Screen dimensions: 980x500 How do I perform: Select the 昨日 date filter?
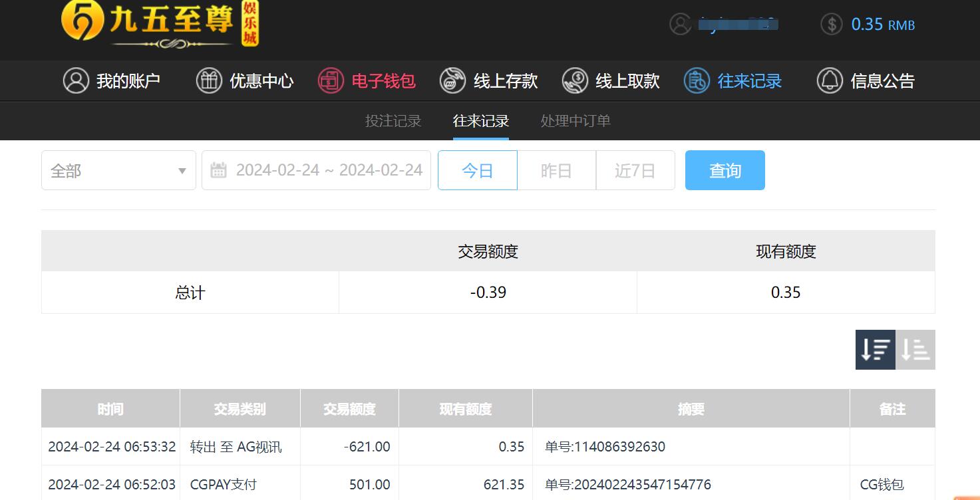point(556,171)
